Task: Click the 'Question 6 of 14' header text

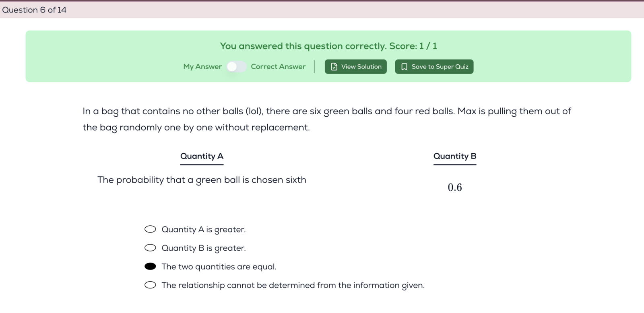Action: coord(34,10)
